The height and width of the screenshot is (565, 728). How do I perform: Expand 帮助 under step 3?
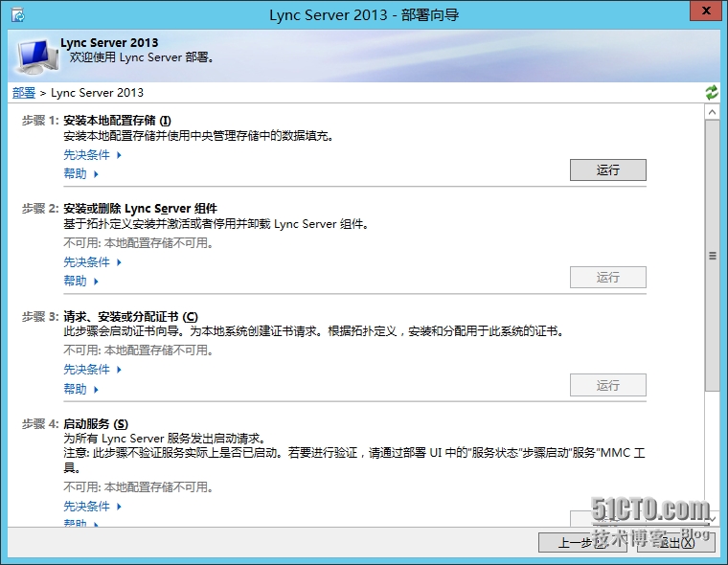pos(80,389)
